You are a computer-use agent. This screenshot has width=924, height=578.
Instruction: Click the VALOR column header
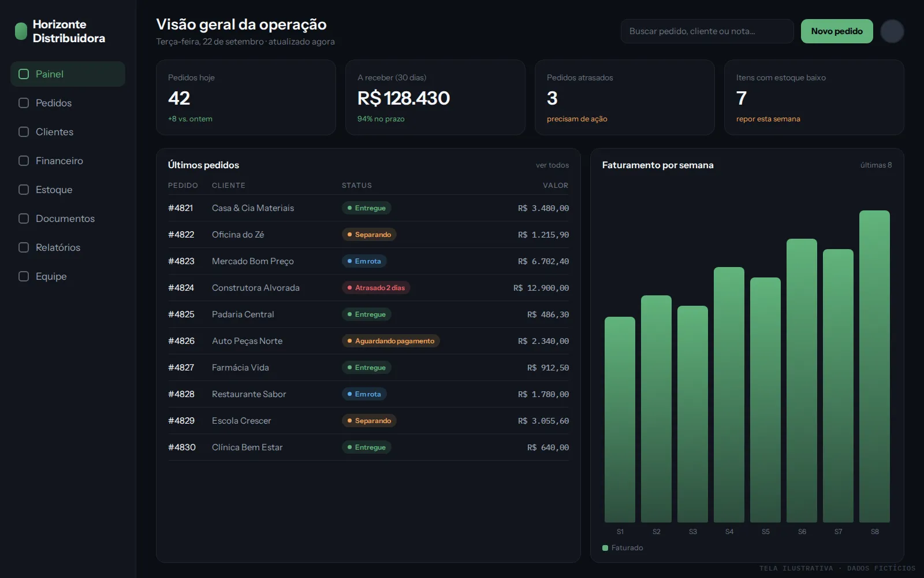tap(556, 186)
